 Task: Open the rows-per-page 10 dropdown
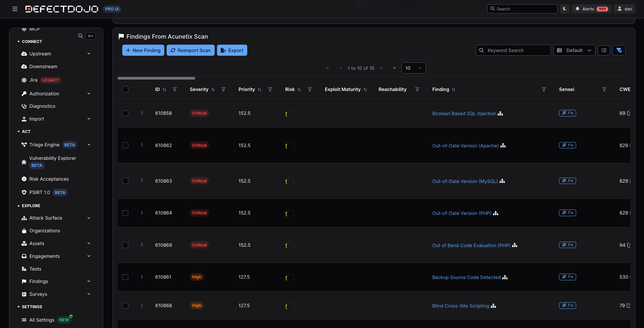[x=414, y=68]
